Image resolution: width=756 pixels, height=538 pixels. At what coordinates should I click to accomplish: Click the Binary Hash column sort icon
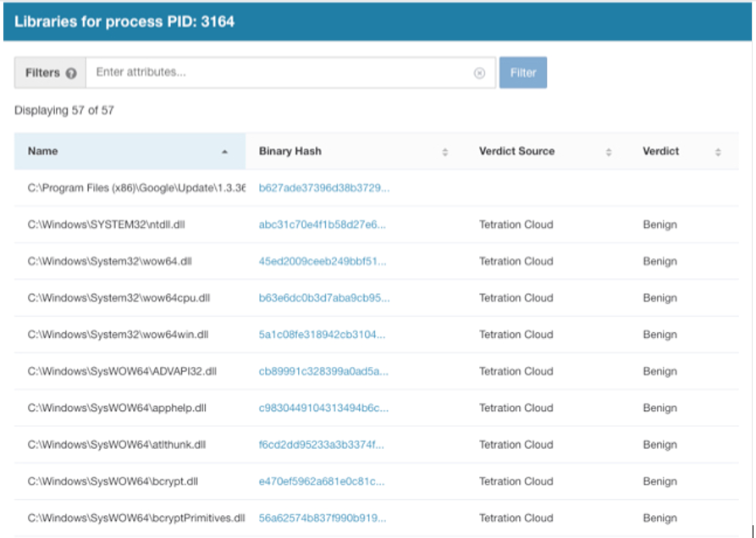point(445,152)
